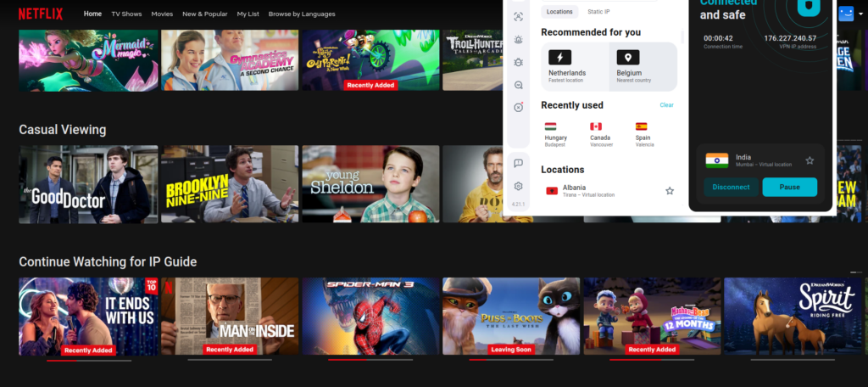Select Albania Tirana virtual location
The height and width of the screenshot is (387, 868).
click(x=609, y=191)
